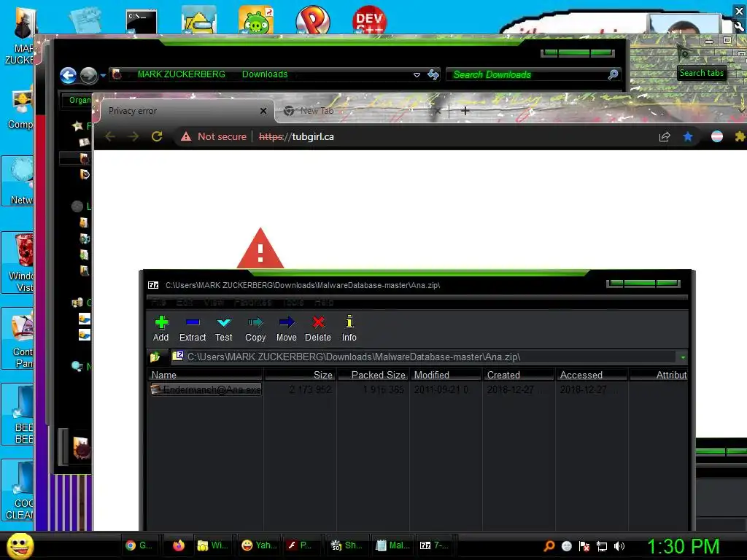
Task: Sort 7-Zip list by Accessed column
Action: (x=592, y=376)
